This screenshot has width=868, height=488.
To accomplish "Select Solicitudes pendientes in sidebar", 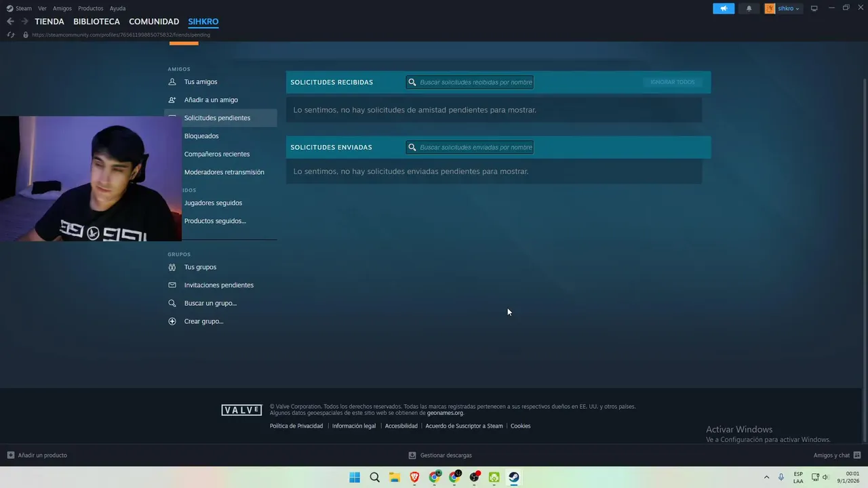I will [220, 118].
